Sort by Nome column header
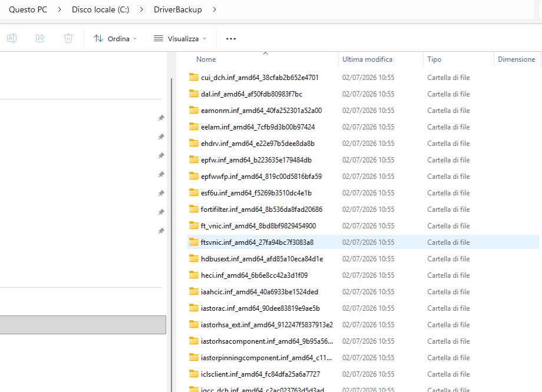Image resolution: width=542 pixels, height=392 pixels. point(206,59)
